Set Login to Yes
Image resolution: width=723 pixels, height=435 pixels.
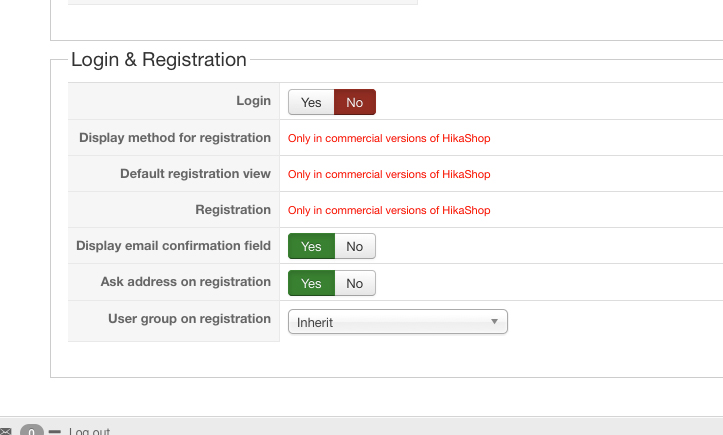pos(311,102)
